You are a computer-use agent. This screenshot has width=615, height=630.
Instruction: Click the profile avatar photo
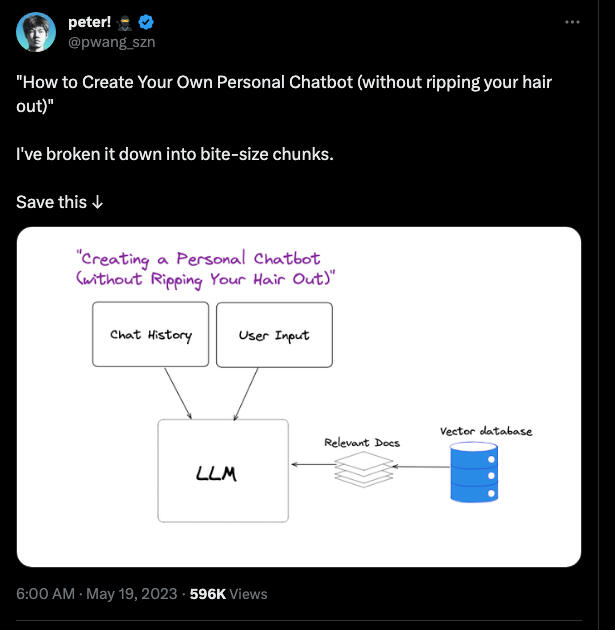[35, 31]
